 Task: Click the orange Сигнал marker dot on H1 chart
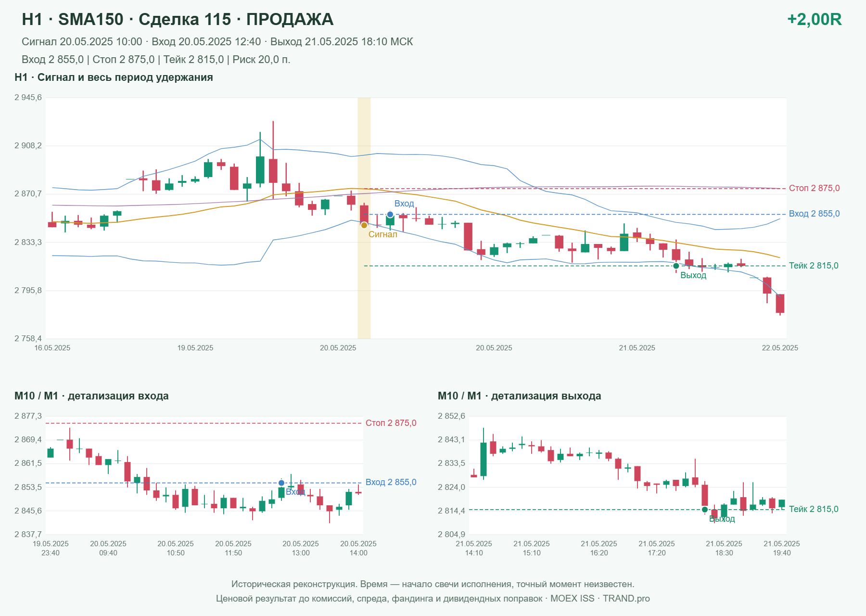[x=364, y=225]
